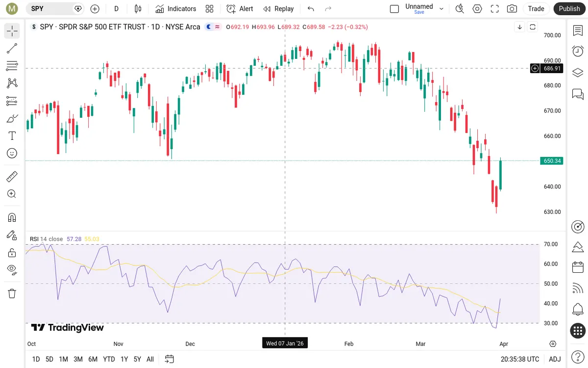Open the quick search tool
This screenshot has height=368, width=588.
(x=460, y=8)
